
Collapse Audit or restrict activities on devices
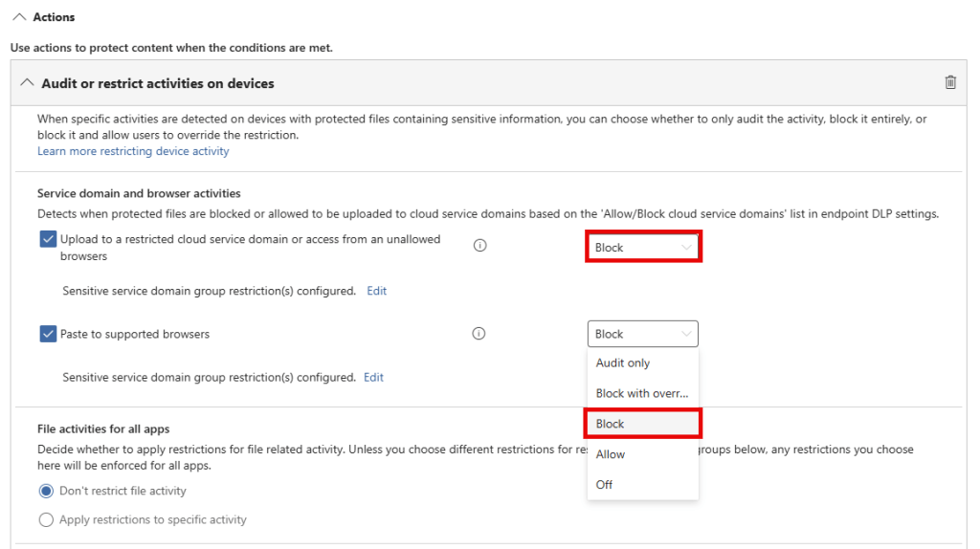pyautogui.click(x=27, y=83)
